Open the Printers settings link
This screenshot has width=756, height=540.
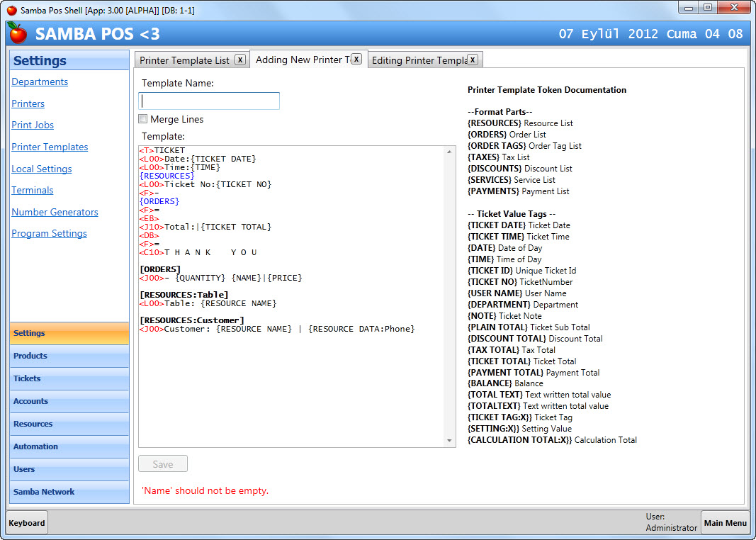point(28,103)
